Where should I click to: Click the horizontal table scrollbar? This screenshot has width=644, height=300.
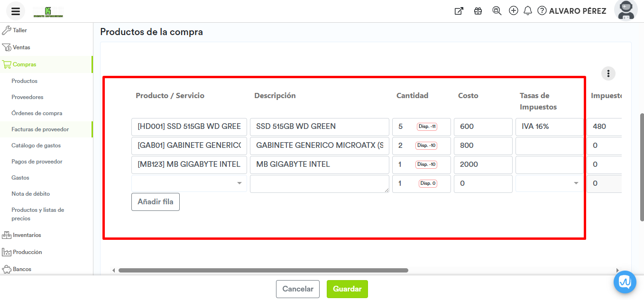click(263, 271)
